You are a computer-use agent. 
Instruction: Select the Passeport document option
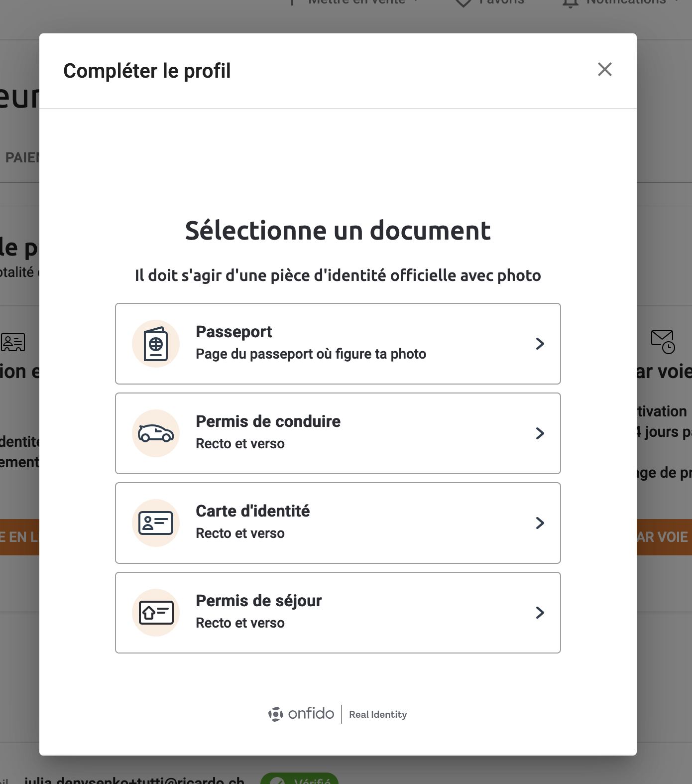338,344
